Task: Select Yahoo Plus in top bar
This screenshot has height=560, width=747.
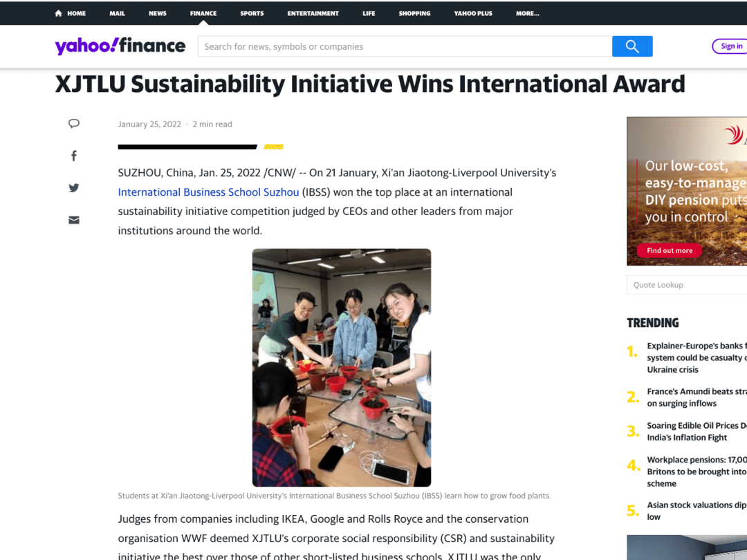Action: [x=473, y=13]
